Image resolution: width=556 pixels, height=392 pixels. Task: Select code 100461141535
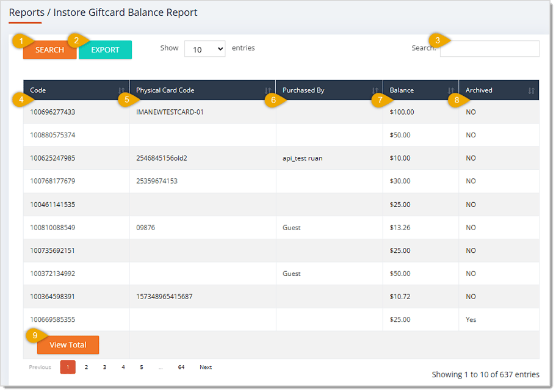coord(52,205)
